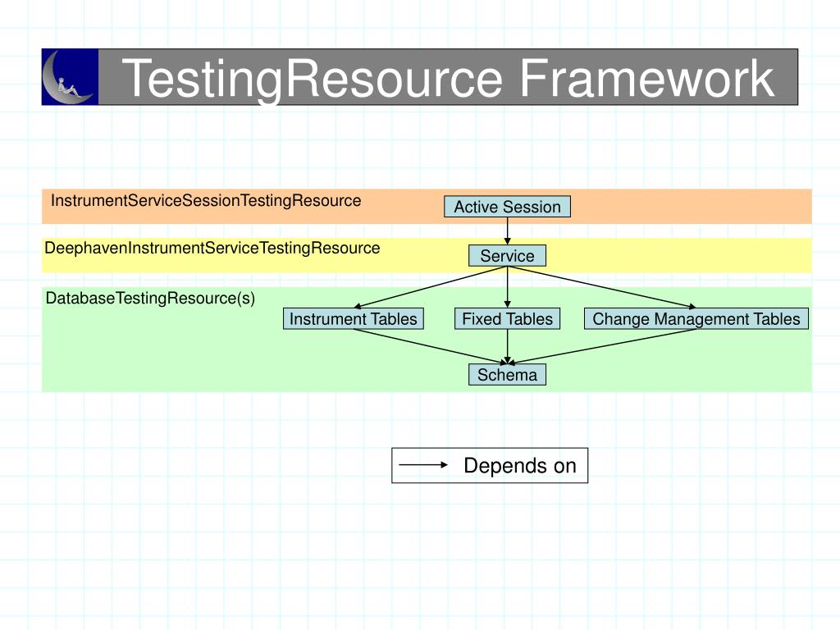Click the arrow in the legend box

423,465
